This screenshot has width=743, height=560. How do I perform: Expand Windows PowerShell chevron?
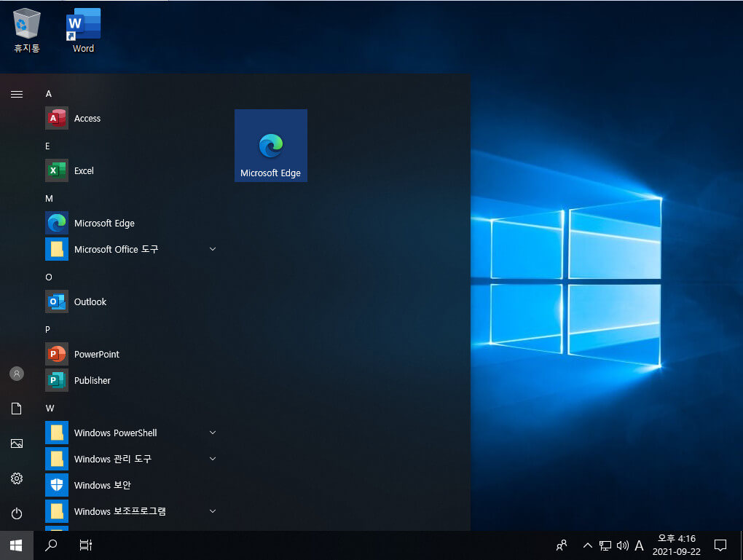(213, 433)
